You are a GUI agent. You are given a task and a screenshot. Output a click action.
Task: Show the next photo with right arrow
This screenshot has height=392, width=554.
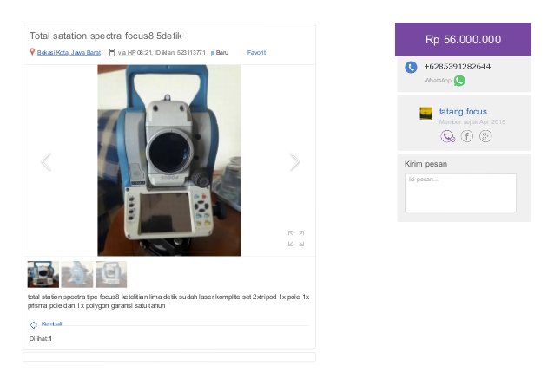point(294,162)
